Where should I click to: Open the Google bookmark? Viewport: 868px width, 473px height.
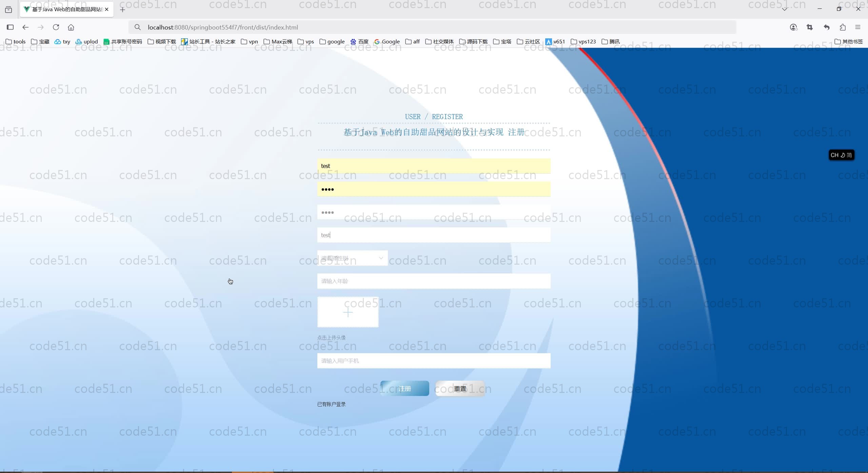click(387, 41)
